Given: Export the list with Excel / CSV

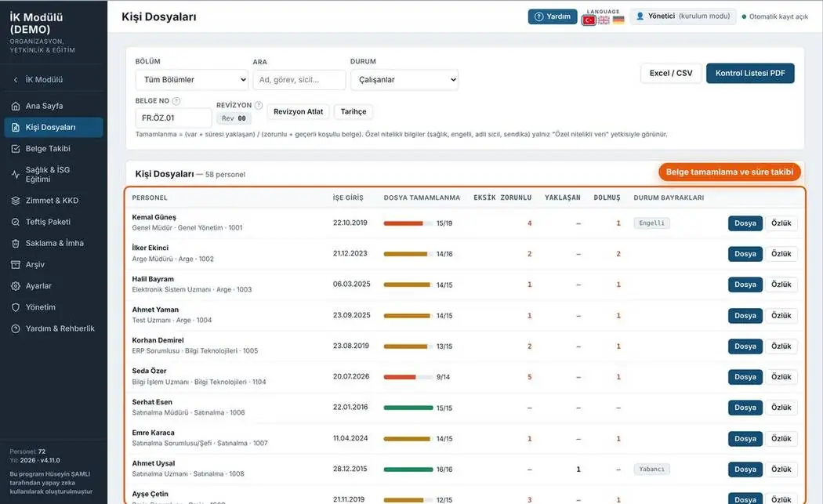Looking at the screenshot, I should point(671,74).
